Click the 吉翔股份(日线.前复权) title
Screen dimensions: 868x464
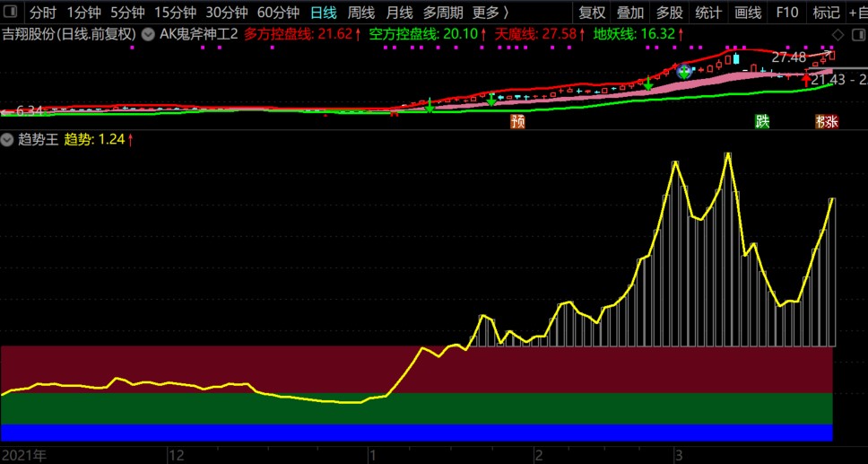point(69,35)
